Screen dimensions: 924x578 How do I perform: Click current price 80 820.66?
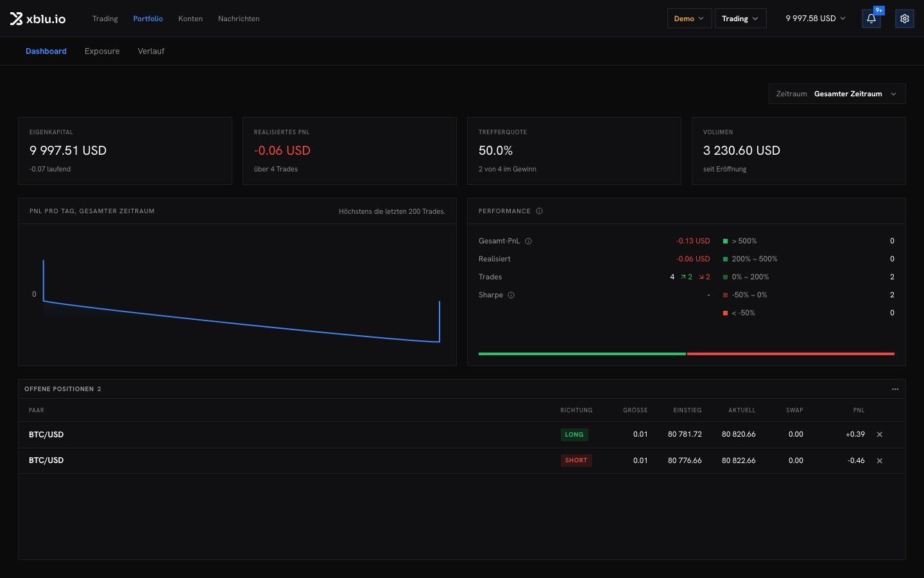(739, 435)
